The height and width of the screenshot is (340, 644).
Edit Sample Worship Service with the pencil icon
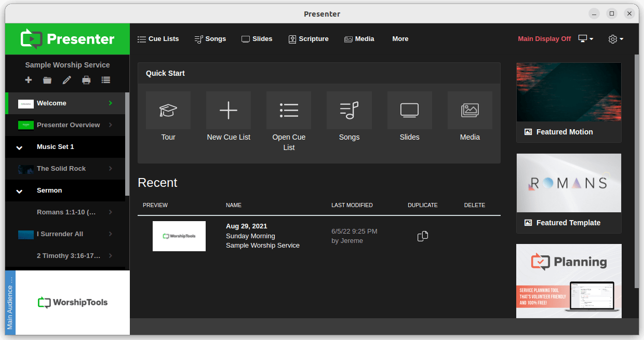(66, 80)
